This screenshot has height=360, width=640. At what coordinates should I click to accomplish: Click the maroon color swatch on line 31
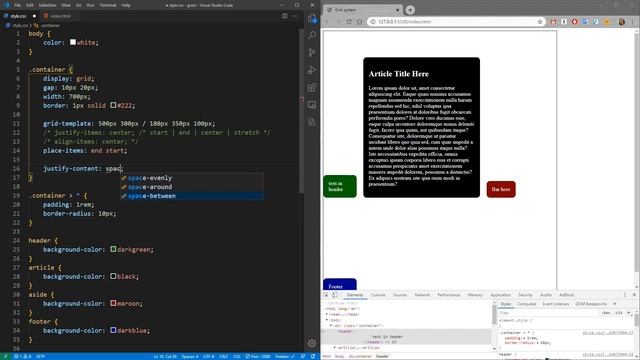point(113,303)
